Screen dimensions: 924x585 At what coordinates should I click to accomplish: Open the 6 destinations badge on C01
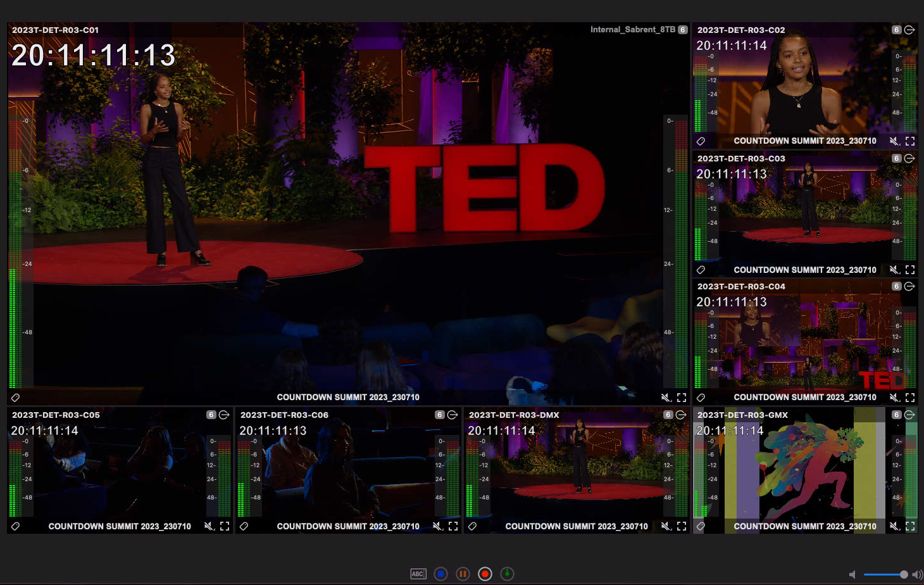[683, 30]
